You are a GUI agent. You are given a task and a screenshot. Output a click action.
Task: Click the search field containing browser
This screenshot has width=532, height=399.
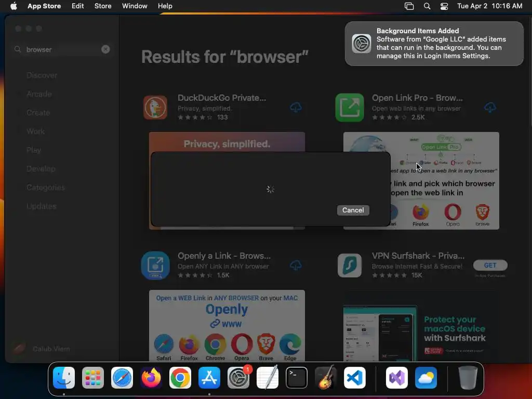[62, 49]
